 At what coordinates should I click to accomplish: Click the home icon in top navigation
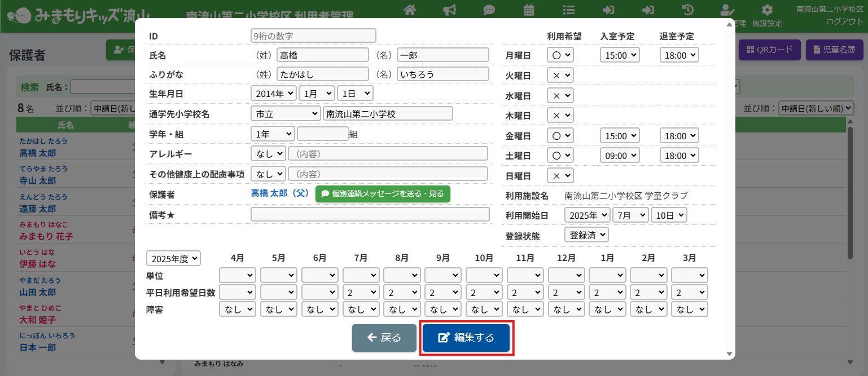[x=410, y=10]
